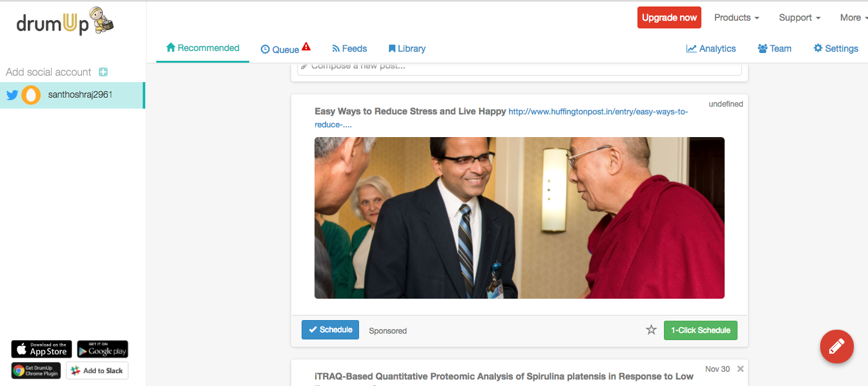Open the More dropdown menu
This screenshot has height=386, width=868.
pos(853,17)
